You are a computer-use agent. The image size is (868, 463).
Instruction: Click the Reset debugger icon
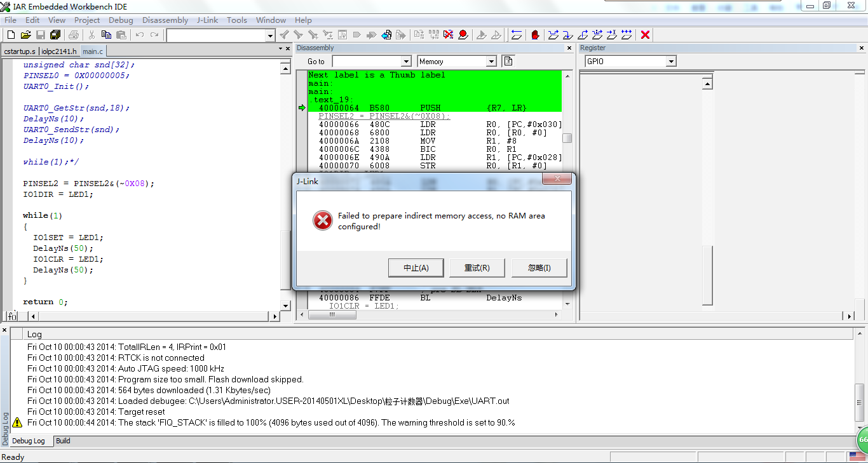516,35
